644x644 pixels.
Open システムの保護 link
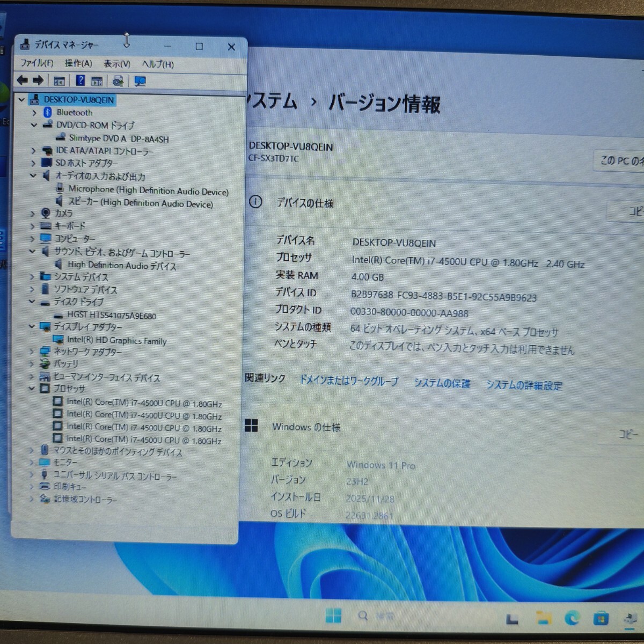pos(442,383)
